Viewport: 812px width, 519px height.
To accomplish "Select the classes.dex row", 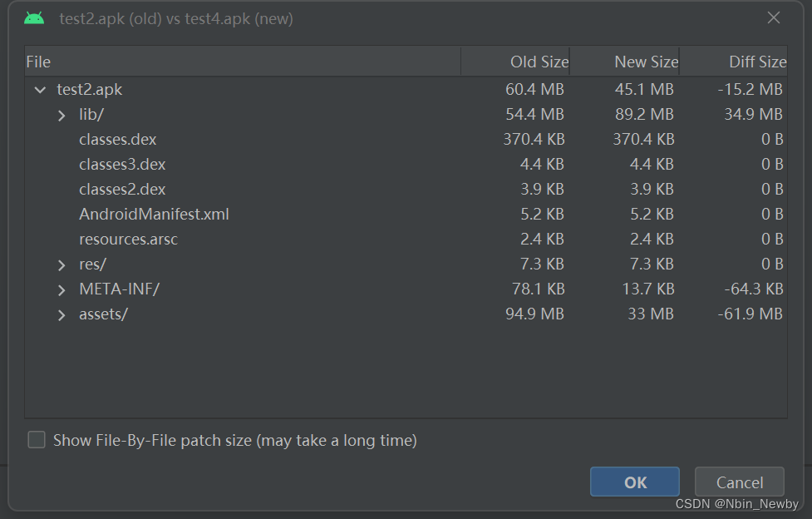I will click(118, 140).
